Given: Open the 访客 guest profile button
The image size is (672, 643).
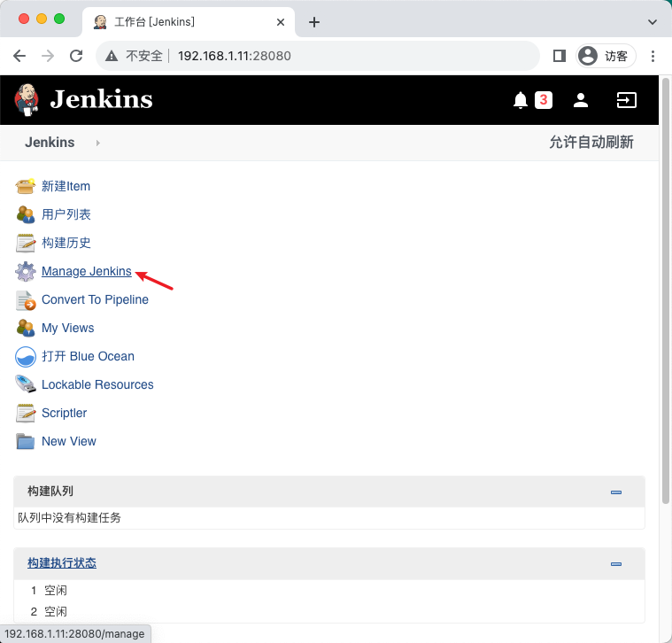Looking at the screenshot, I should [605, 56].
